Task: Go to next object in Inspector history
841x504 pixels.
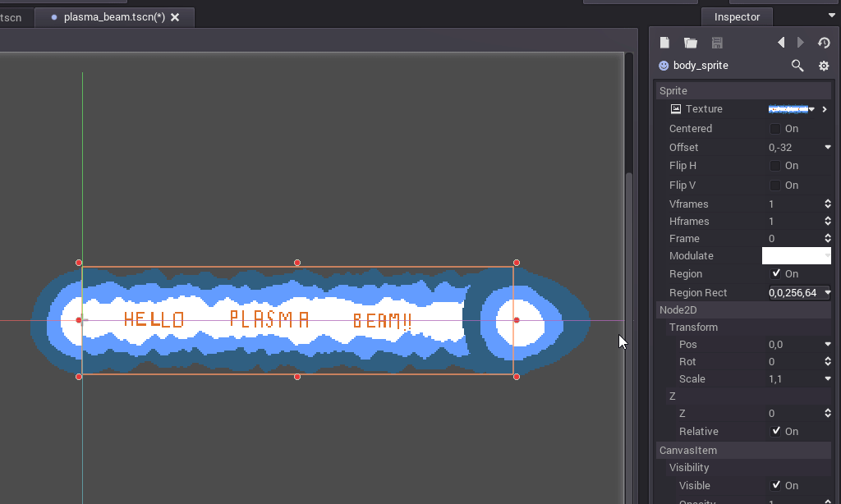Action: point(800,43)
